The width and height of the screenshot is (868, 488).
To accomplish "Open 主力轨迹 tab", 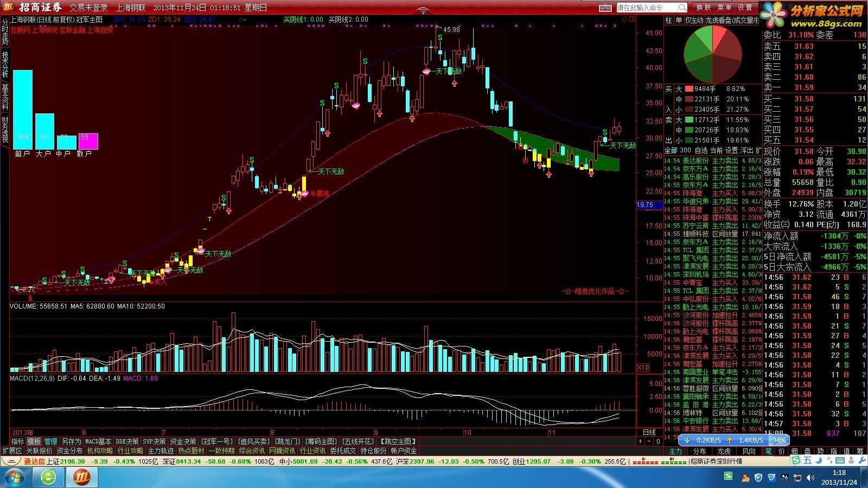I will click(161, 451).
